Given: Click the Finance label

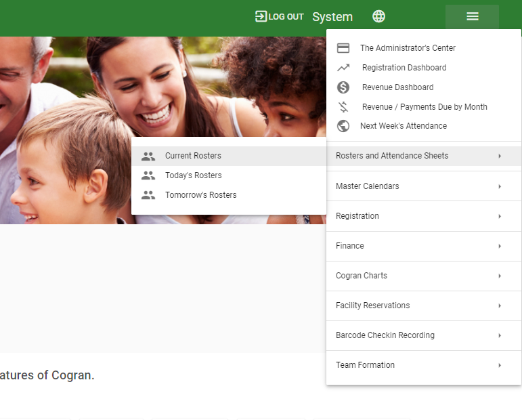Looking at the screenshot, I should click(x=349, y=246).
